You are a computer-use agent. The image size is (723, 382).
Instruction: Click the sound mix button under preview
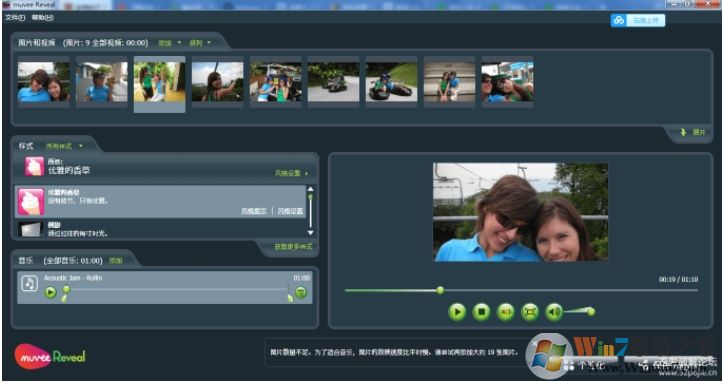506,312
